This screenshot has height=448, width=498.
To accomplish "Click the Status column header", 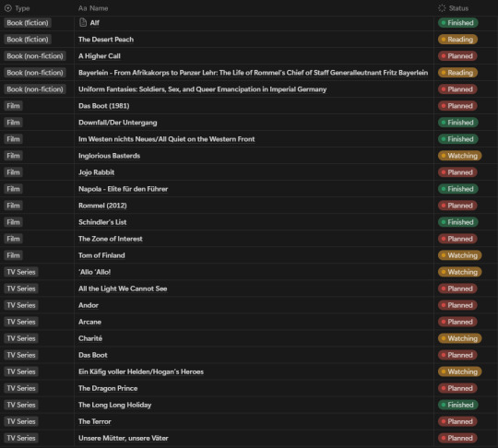I will [453, 8].
